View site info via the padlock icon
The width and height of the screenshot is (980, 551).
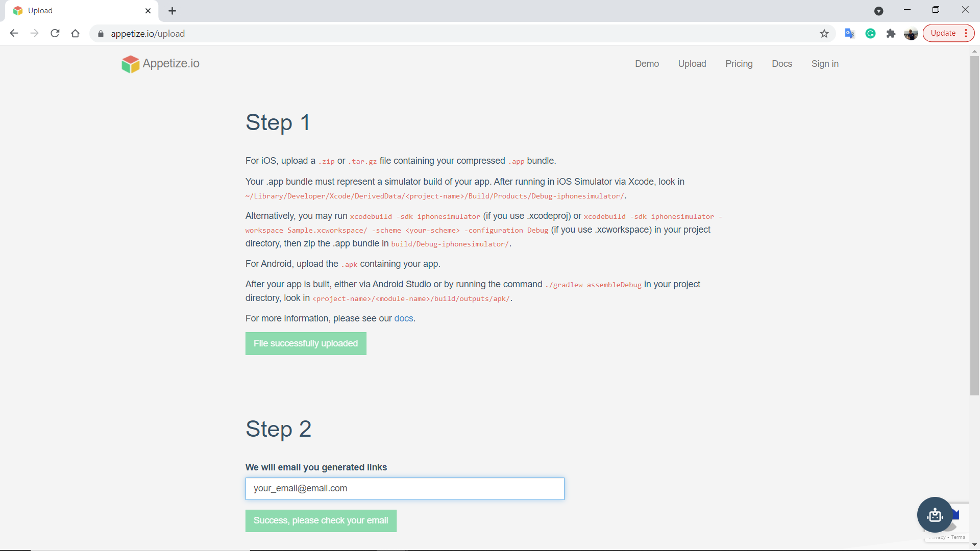click(101, 34)
